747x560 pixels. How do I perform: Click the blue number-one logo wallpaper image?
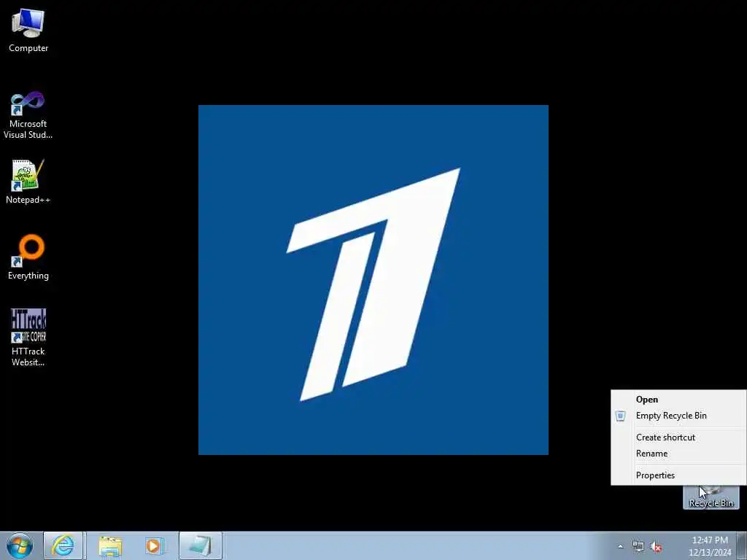[373, 280]
